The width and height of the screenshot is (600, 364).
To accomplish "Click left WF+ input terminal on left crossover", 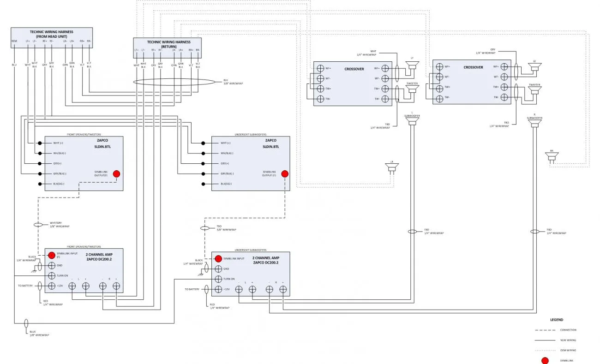I will 321,68.
